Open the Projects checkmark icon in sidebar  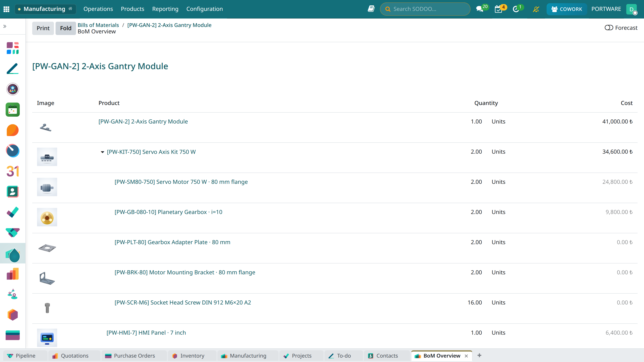[12, 212]
